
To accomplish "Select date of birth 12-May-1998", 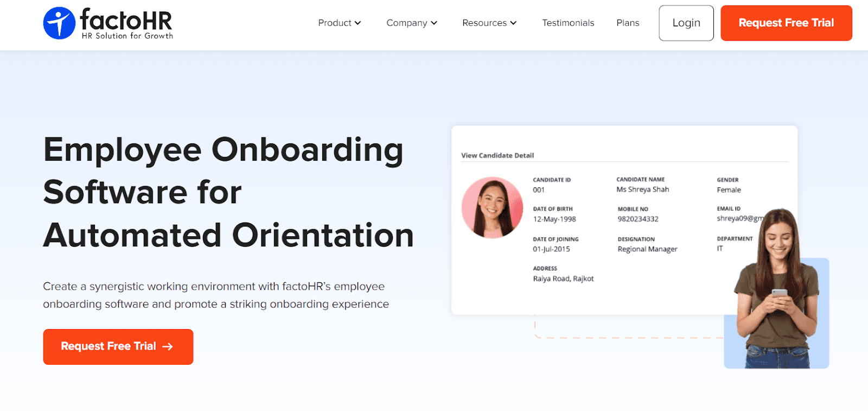I will tap(554, 219).
